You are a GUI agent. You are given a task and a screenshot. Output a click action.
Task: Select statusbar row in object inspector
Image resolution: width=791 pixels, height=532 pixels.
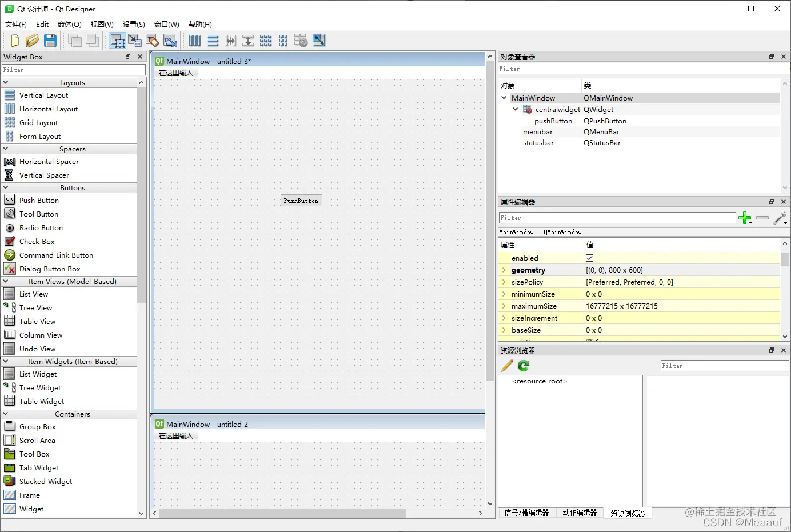(x=639, y=143)
